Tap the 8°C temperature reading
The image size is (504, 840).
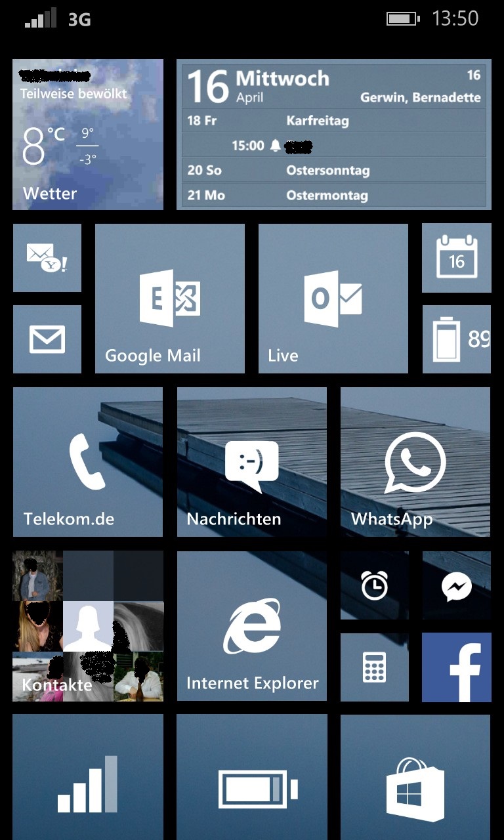(x=43, y=145)
